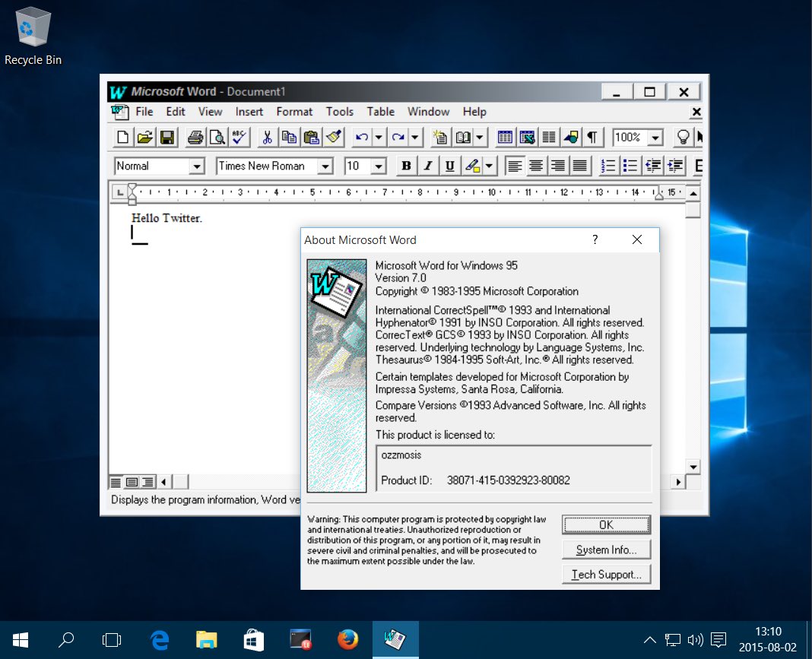Expand the Normal style dropdown
812x659 pixels.
point(196,166)
